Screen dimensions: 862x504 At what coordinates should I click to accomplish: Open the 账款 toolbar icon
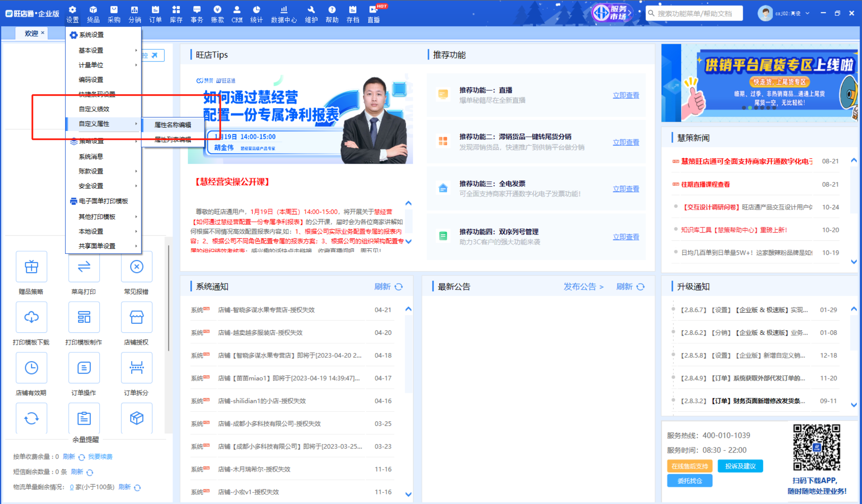tap(217, 14)
